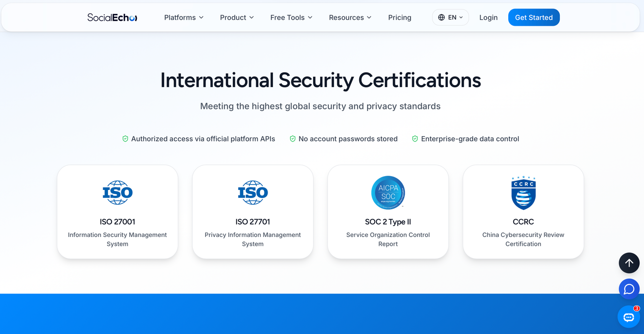Image resolution: width=644 pixels, height=334 pixels.
Task: Open the message widget with 3 notifications
Action: (x=629, y=317)
